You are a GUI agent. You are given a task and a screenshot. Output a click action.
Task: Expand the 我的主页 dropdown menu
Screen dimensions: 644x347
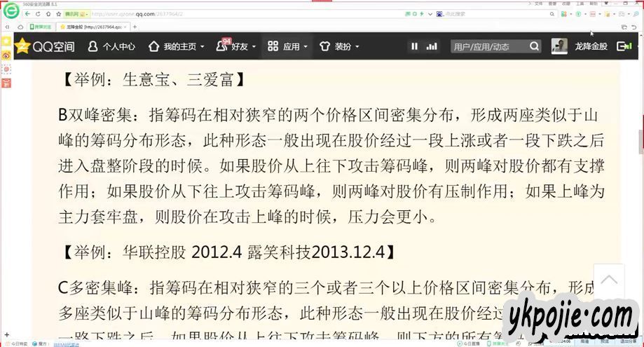[176, 47]
